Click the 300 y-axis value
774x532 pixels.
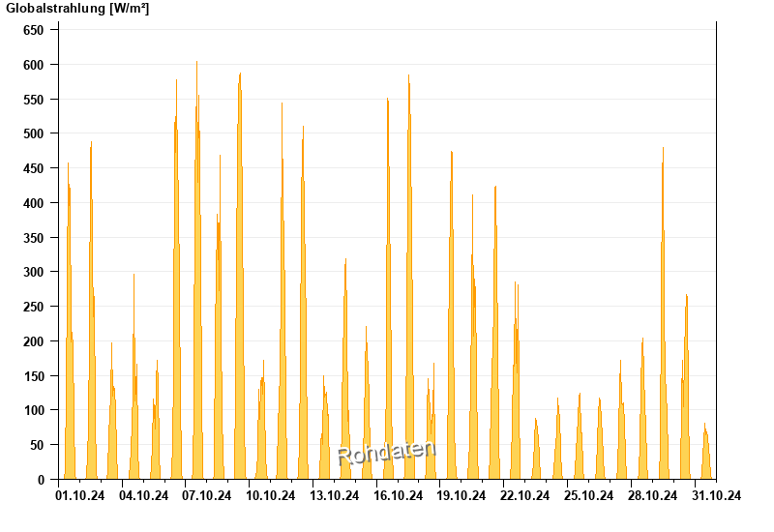pyautogui.click(x=34, y=272)
